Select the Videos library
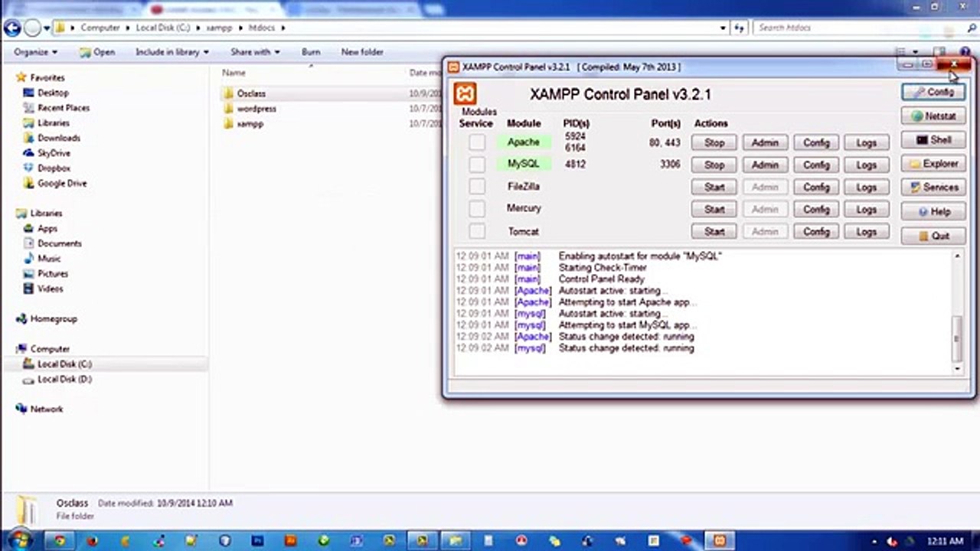Viewport: 980px width, 551px height. pos(51,289)
